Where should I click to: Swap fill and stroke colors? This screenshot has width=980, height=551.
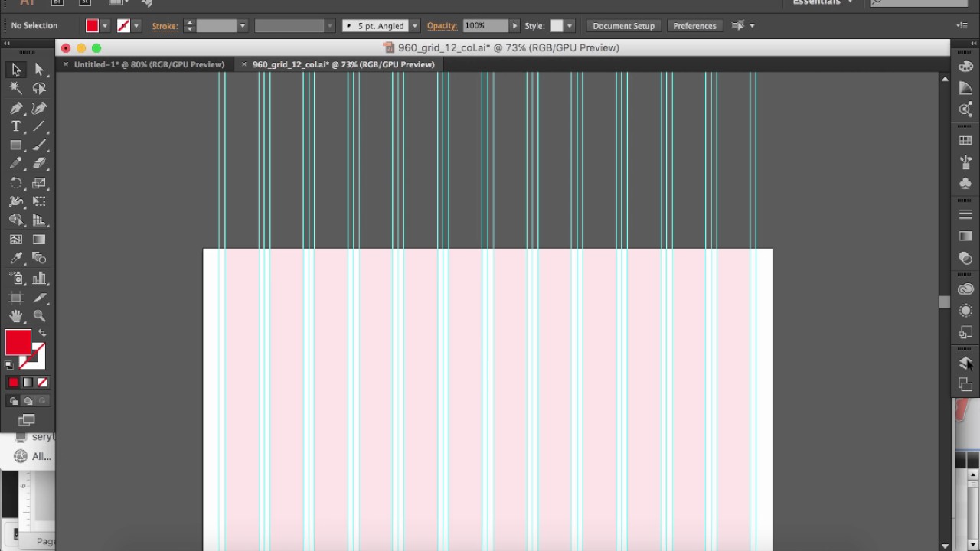pos(42,333)
